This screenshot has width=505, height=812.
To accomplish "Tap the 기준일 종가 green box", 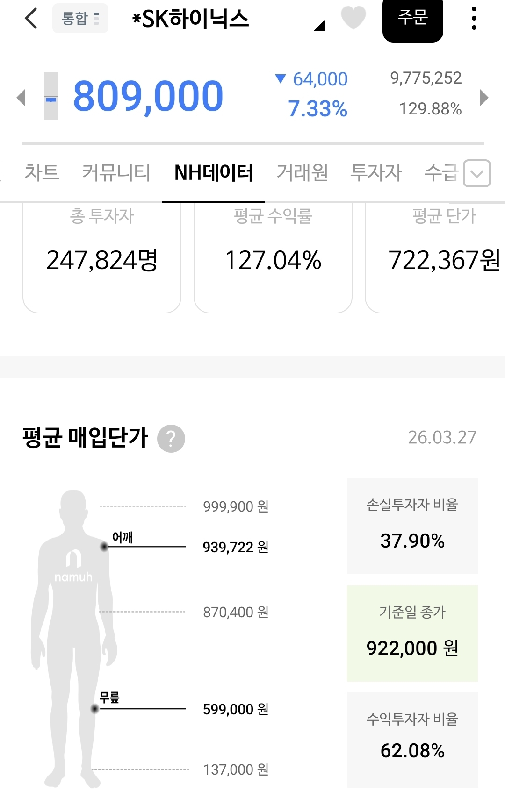I will tap(412, 633).
